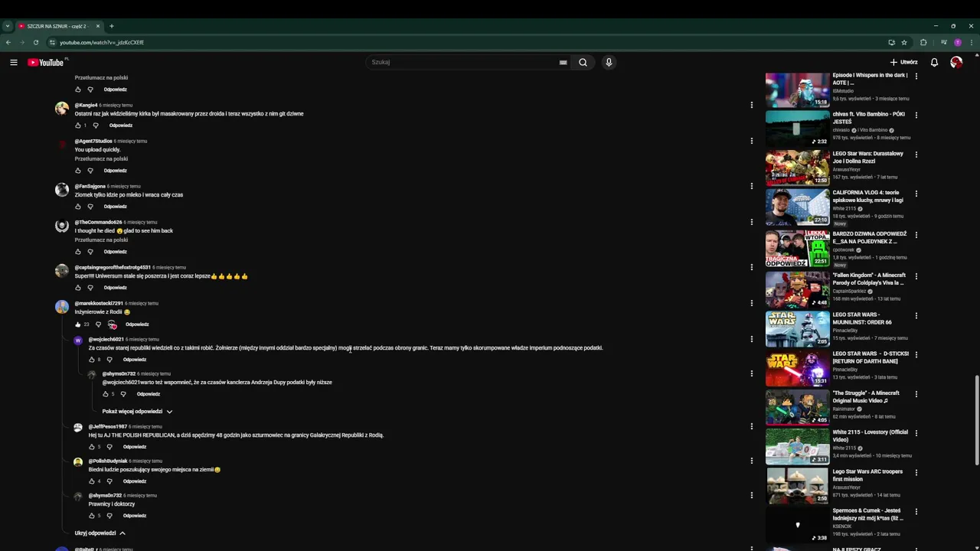The height and width of the screenshot is (551, 980).
Task: Open the browser extensions puzzle icon
Action: tap(923, 42)
